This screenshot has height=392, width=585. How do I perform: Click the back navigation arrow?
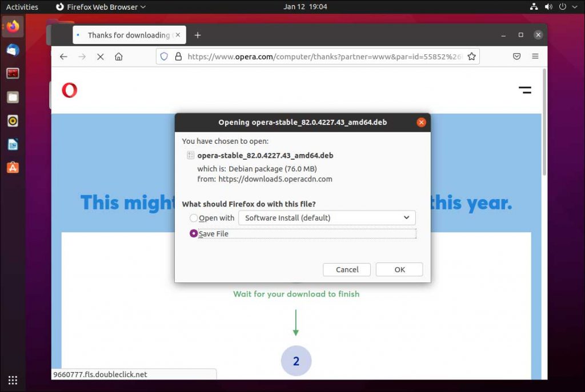pyautogui.click(x=63, y=56)
